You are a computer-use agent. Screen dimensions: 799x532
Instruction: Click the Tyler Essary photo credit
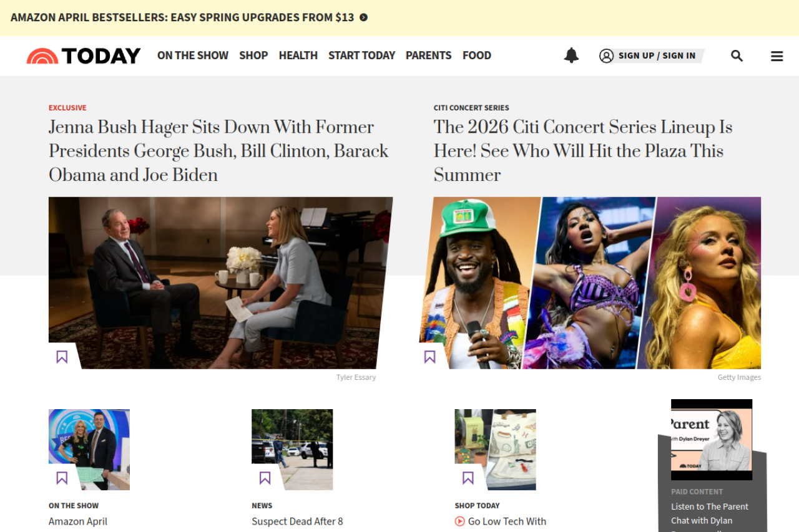(356, 377)
